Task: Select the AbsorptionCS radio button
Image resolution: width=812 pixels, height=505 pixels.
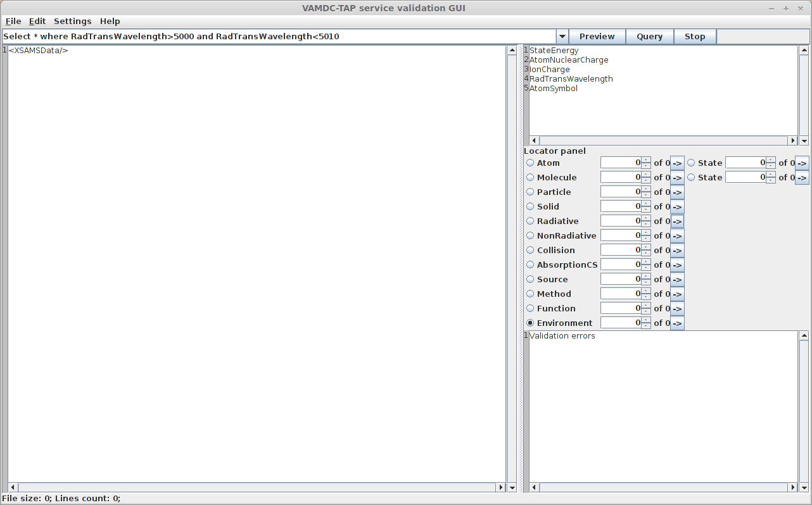Action: pyautogui.click(x=530, y=265)
